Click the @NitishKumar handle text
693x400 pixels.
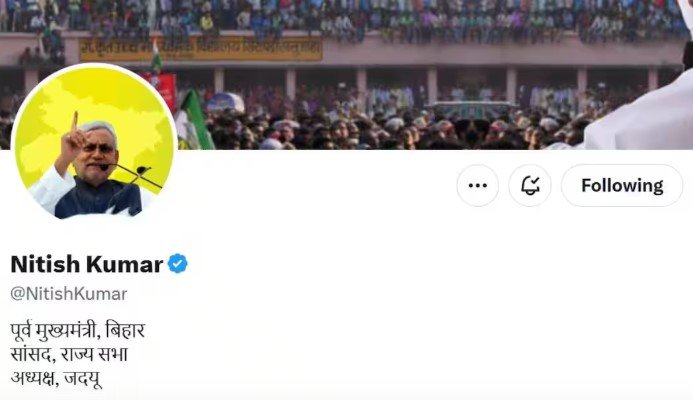pyautogui.click(x=69, y=294)
